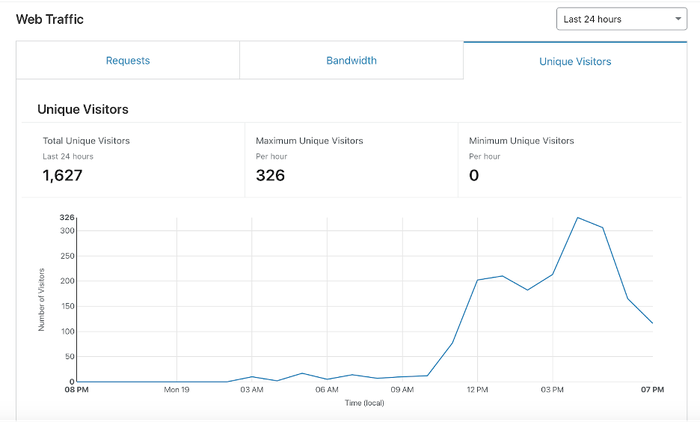Click the Maximum Unique Visitors value 326
This screenshot has width=700, height=422.
270,176
